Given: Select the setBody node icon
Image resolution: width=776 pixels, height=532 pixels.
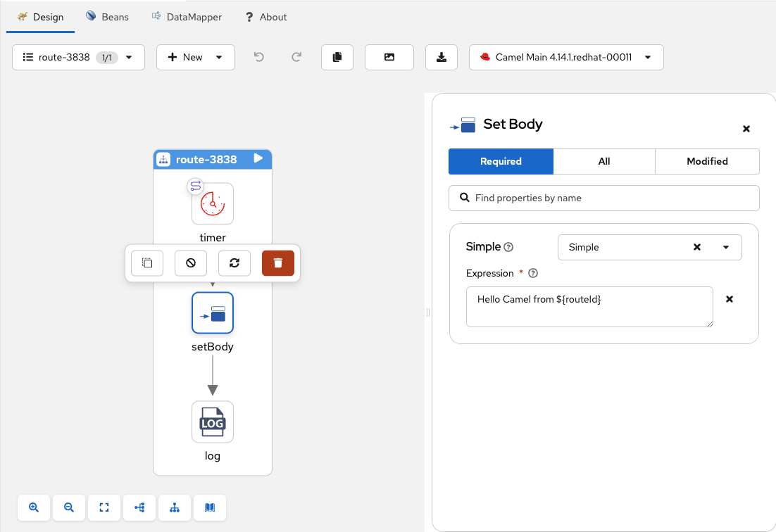Looking at the screenshot, I should (x=213, y=313).
